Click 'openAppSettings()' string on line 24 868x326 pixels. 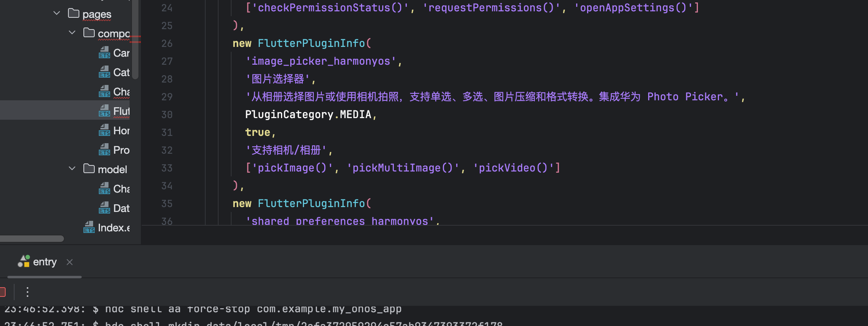click(634, 8)
